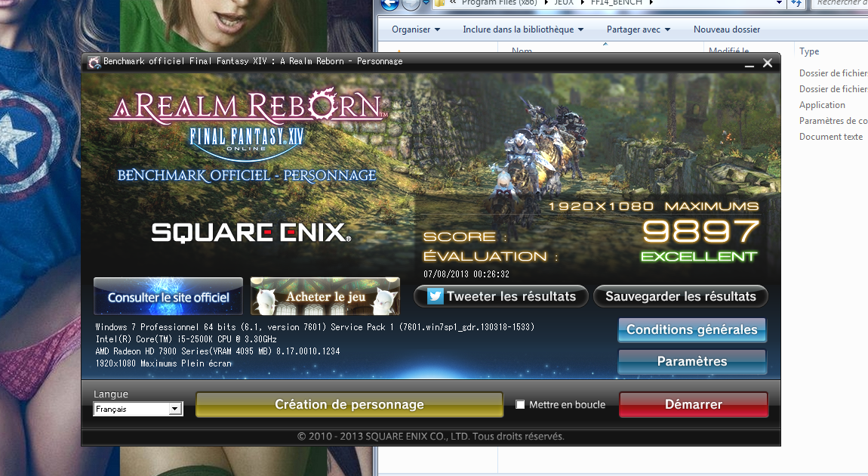Image resolution: width=868 pixels, height=476 pixels.
Task: Click the score value 9897
Action: pyautogui.click(x=701, y=231)
